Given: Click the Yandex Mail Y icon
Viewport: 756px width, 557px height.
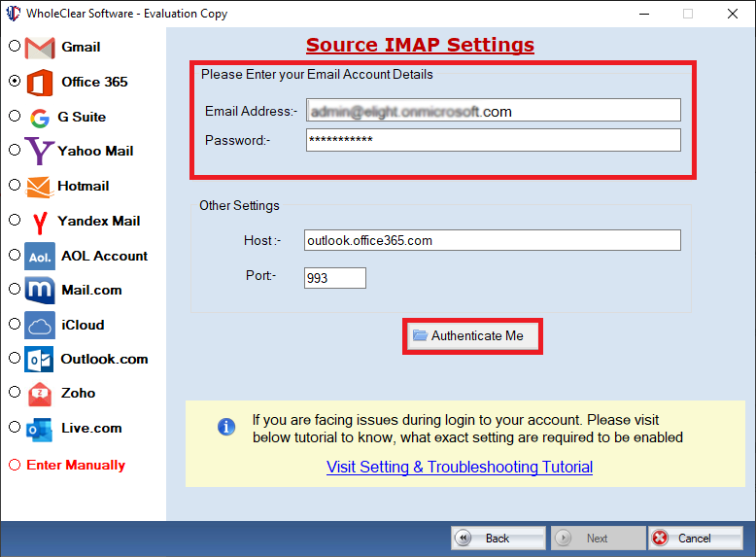Looking at the screenshot, I should coord(40,223).
